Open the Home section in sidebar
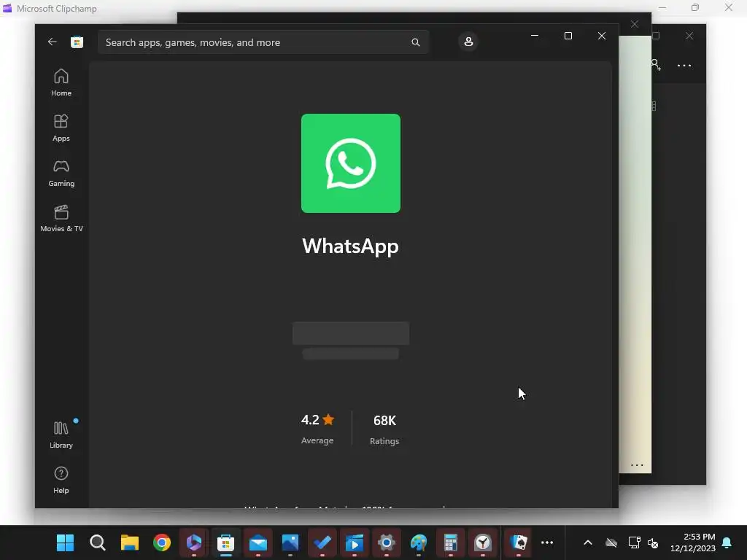The width and height of the screenshot is (747, 560). (61, 83)
